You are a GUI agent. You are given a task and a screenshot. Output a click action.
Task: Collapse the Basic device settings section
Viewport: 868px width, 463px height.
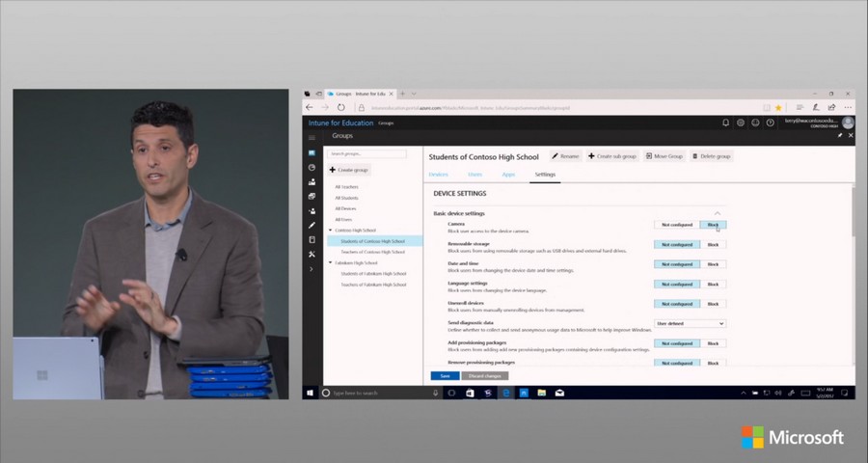(718, 213)
